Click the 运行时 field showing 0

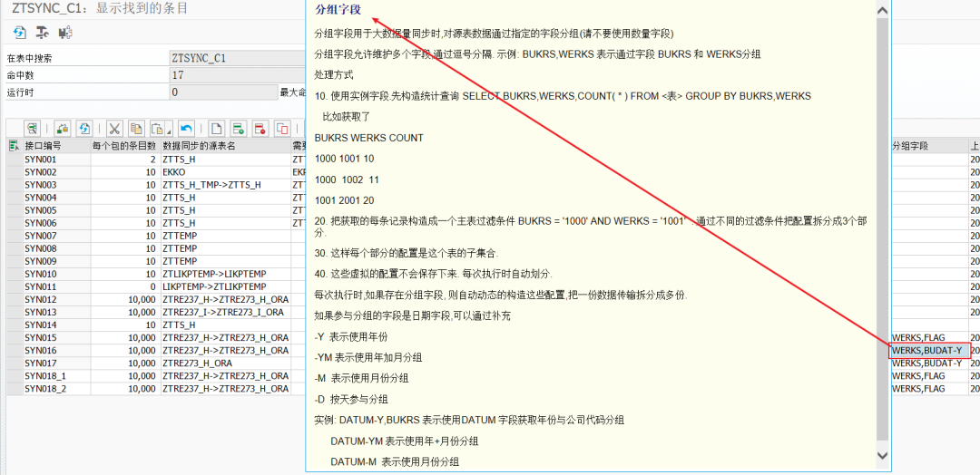tap(223, 92)
